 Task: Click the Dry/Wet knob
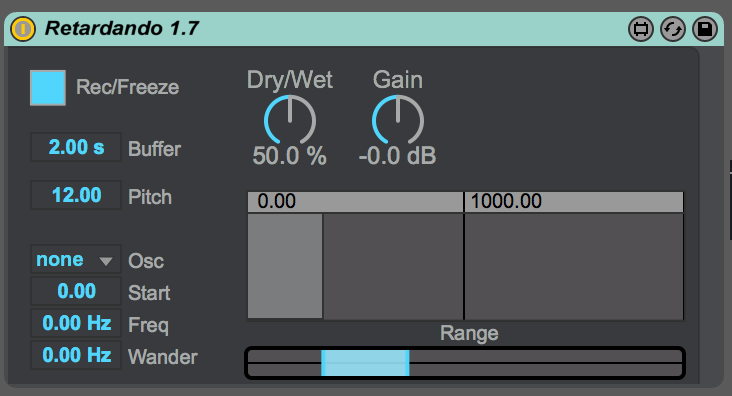click(x=290, y=120)
